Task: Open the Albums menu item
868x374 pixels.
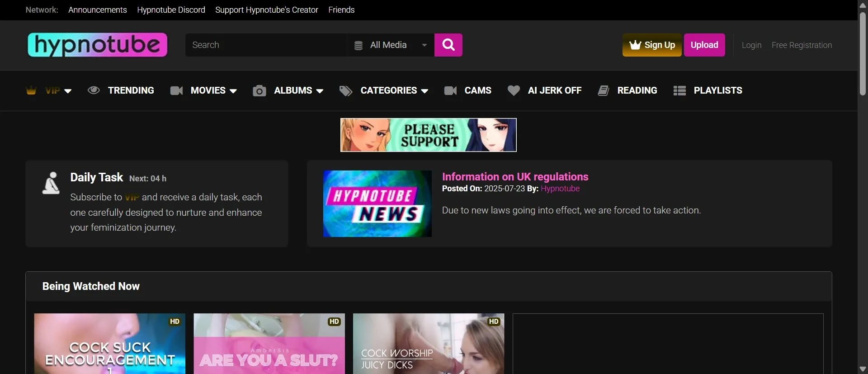Action: pyautogui.click(x=293, y=90)
